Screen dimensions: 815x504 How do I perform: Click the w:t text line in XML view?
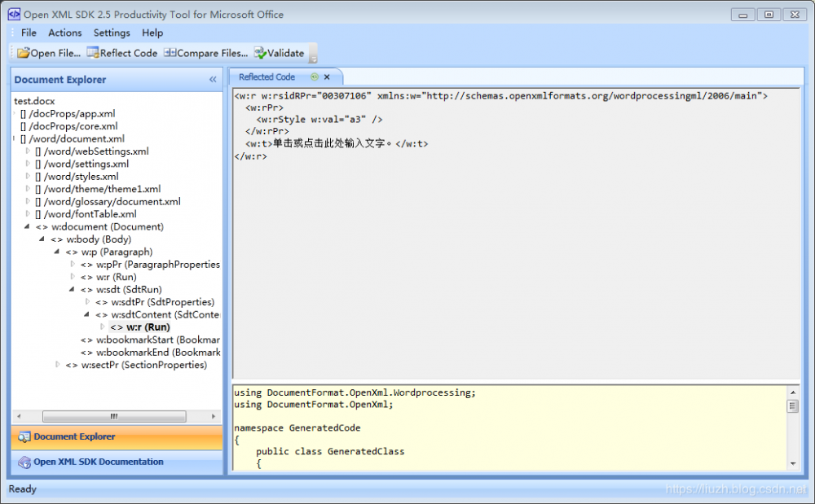337,143
